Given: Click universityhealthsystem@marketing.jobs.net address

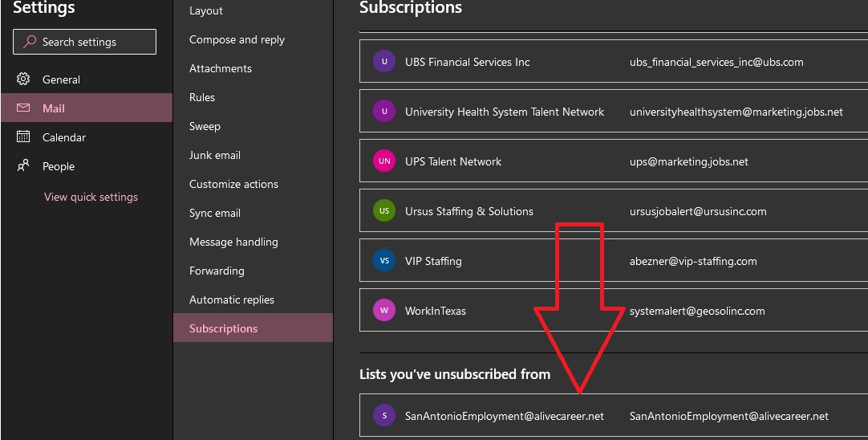Looking at the screenshot, I should 736,112.
